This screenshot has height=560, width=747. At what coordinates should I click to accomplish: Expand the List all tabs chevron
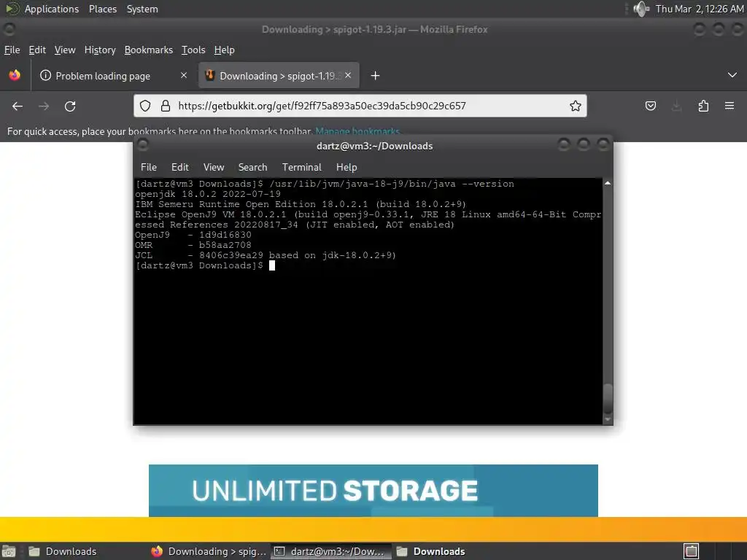click(x=732, y=75)
